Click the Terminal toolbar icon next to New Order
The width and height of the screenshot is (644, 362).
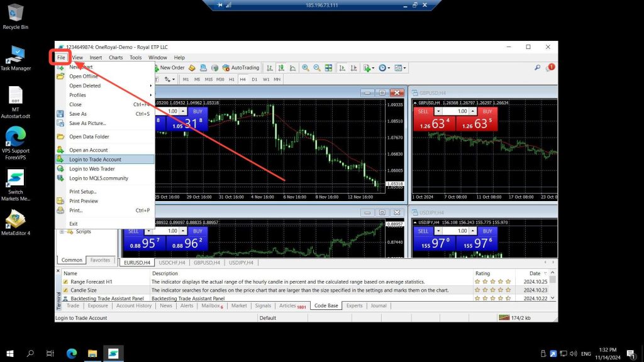click(x=203, y=68)
